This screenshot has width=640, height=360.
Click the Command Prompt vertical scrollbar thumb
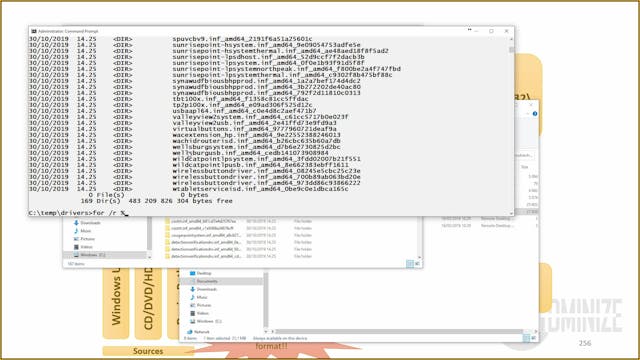click(511, 50)
